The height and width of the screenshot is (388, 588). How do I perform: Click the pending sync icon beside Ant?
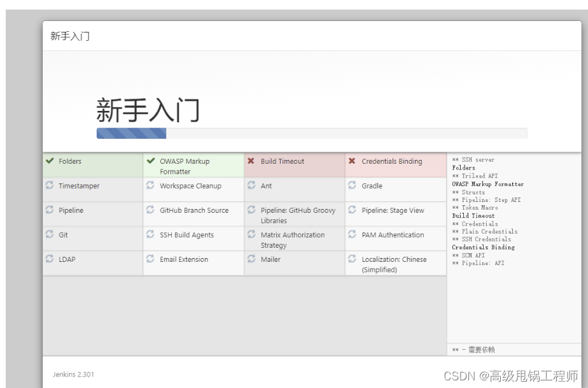(251, 185)
